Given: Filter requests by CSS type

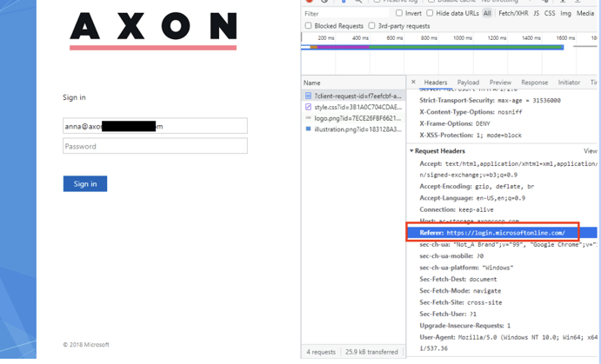Looking at the screenshot, I should (x=550, y=13).
